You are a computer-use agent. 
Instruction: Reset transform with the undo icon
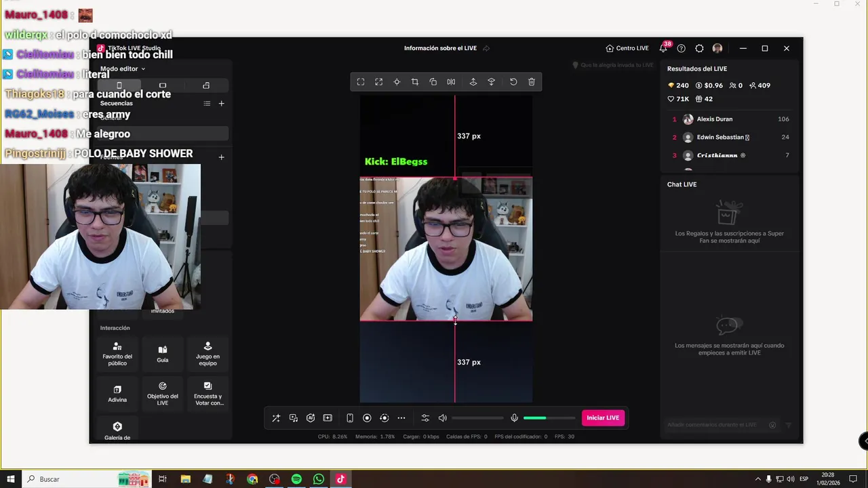(513, 82)
